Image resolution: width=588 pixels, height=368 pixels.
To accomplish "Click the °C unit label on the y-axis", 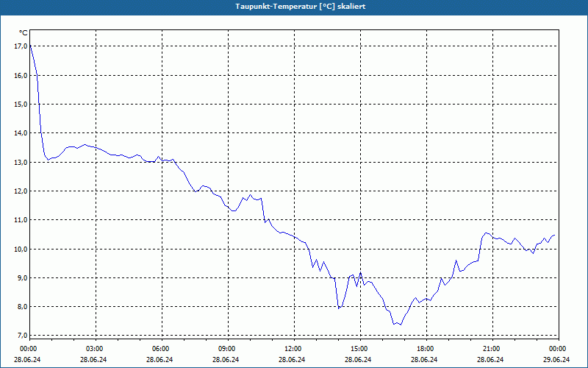I will click(24, 33).
